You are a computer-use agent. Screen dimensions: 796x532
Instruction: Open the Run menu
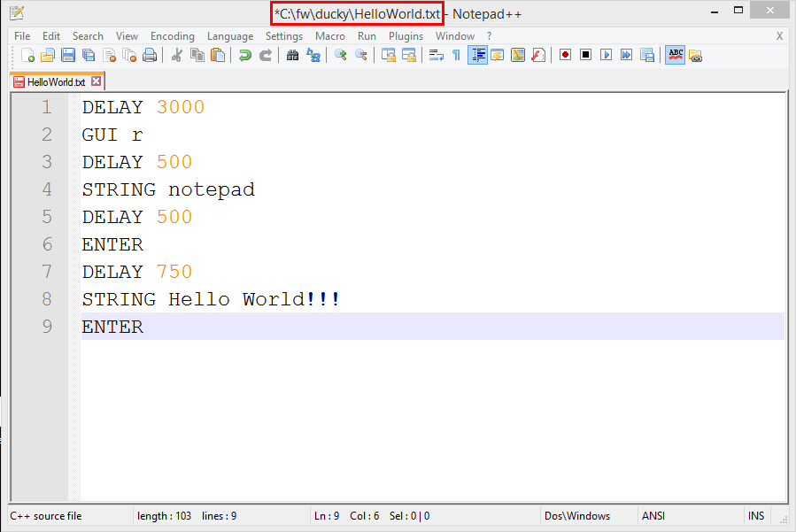367,36
